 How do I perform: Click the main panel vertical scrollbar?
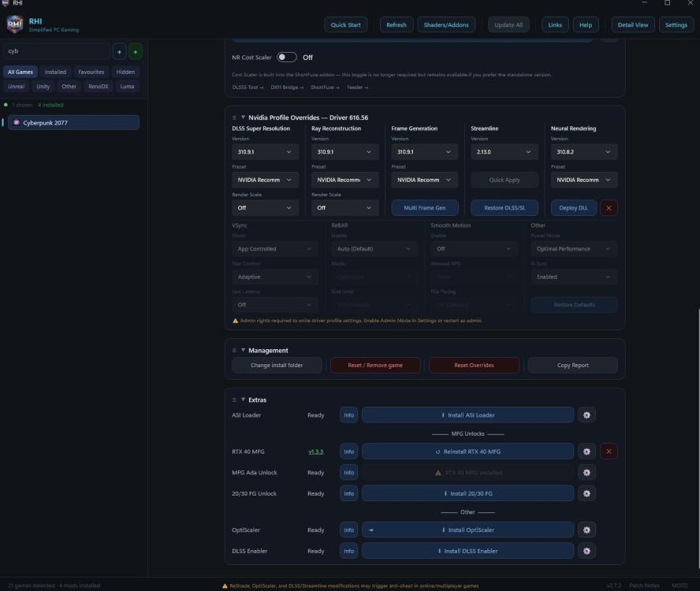698,440
